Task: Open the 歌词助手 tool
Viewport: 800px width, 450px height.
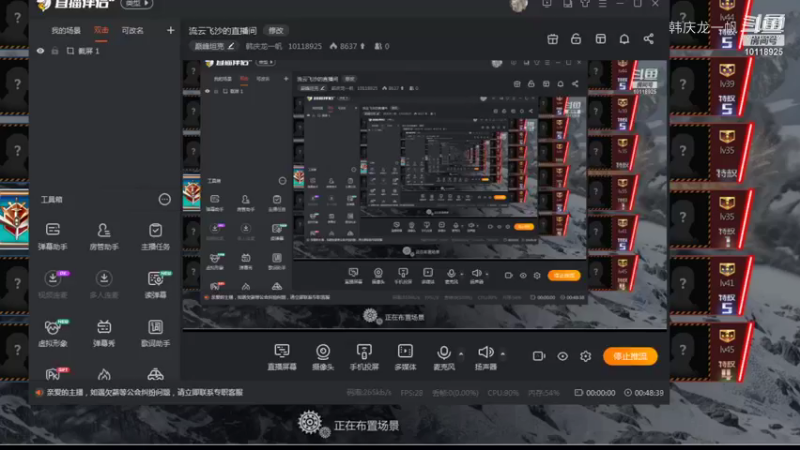Action: (156, 333)
